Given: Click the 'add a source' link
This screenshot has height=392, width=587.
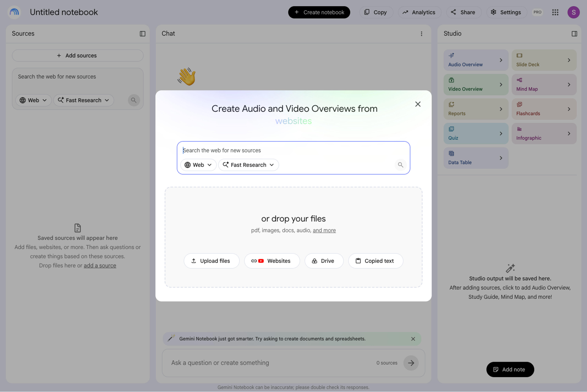Looking at the screenshot, I should [x=100, y=266].
